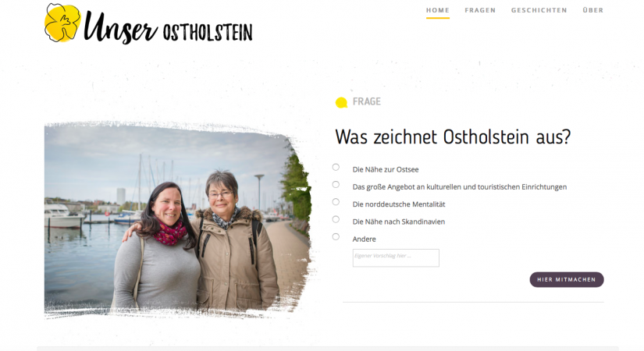Click the FRAGE label text
The image size is (644, 351).
click(367, 101)
